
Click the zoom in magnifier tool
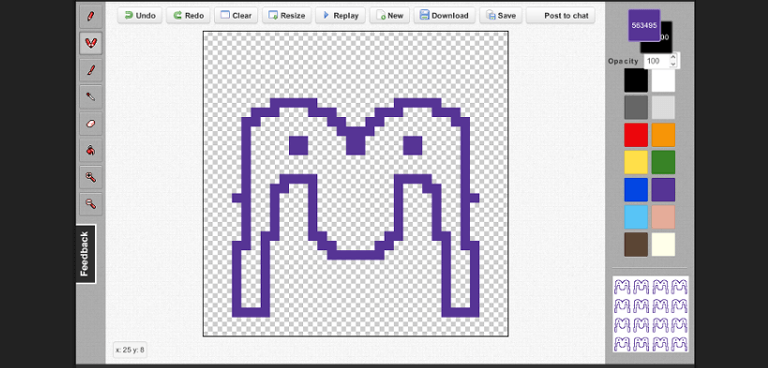click(91, 177)
